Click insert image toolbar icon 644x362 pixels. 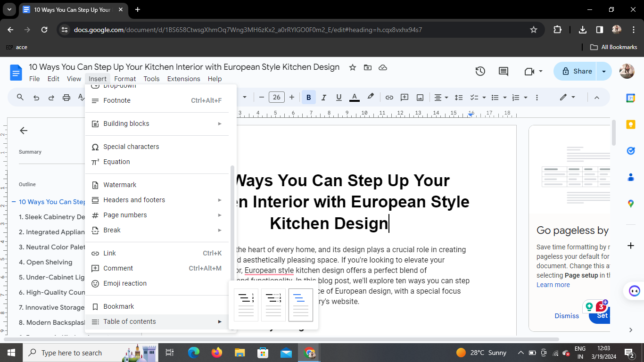[x=420, y=98]
